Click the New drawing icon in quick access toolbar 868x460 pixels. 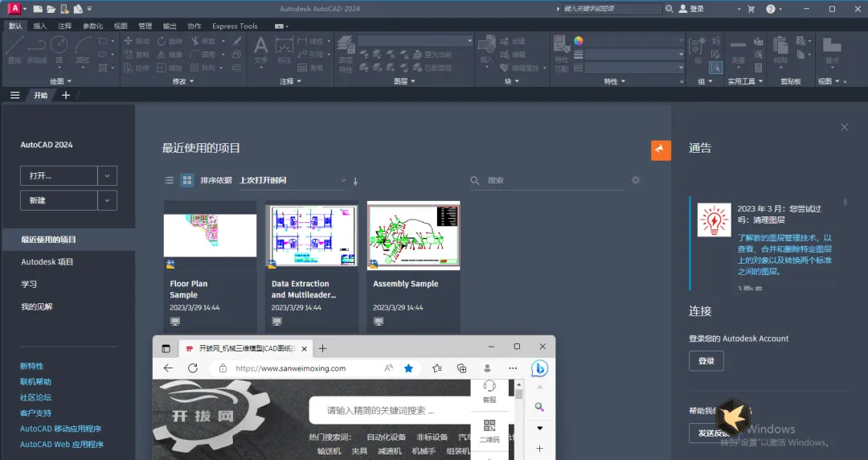point(38,9)
